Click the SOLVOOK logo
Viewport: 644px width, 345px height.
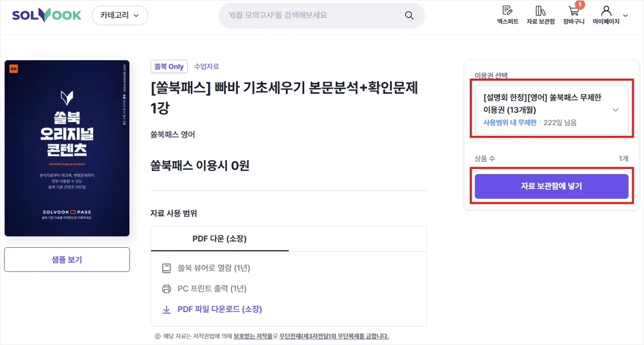47,15
